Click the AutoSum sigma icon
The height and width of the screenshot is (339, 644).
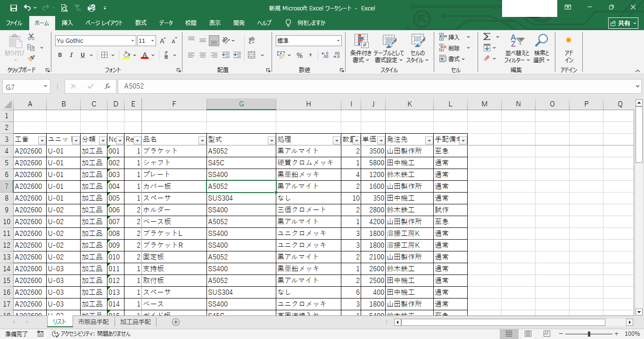(487, 37)
